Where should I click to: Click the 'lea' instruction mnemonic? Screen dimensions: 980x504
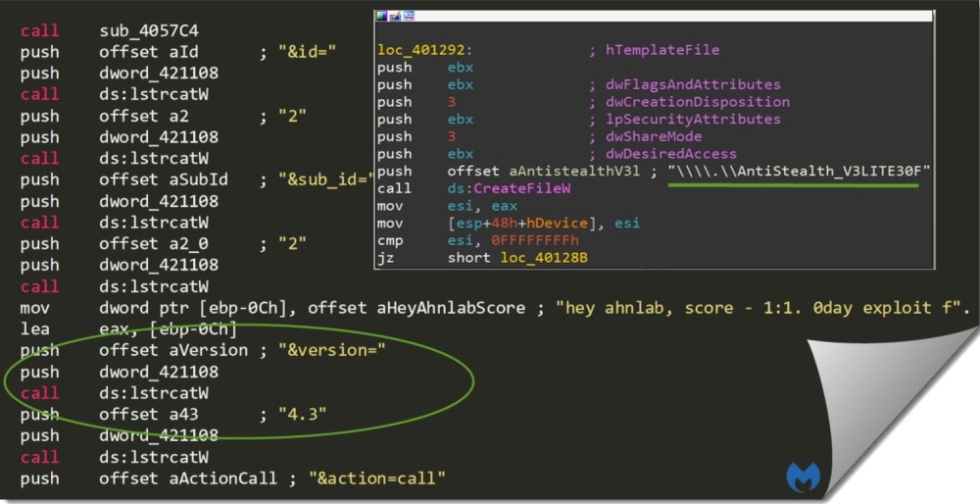(34, 328)
